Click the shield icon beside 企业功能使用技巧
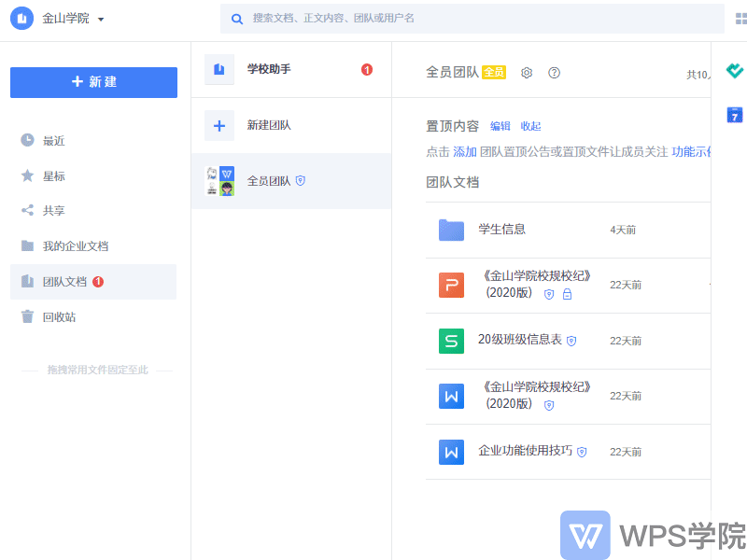This screenshot has height=560, width=747. click(x=582, y=452)
